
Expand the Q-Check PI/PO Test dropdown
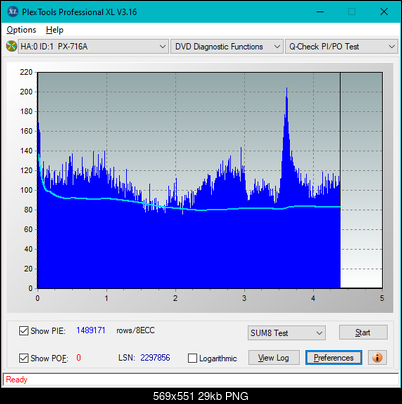(x=341, y=47)
